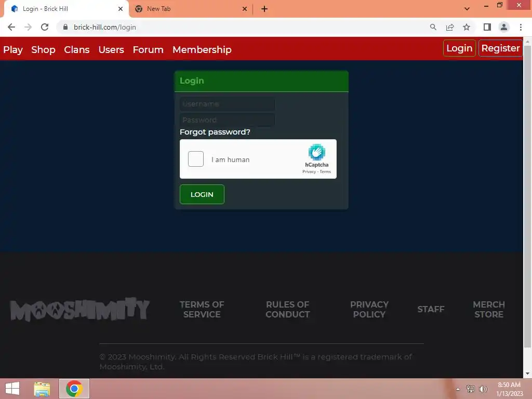The image size is (532, 399).
Task: Focus the Username input field
Action: (227, 104)
